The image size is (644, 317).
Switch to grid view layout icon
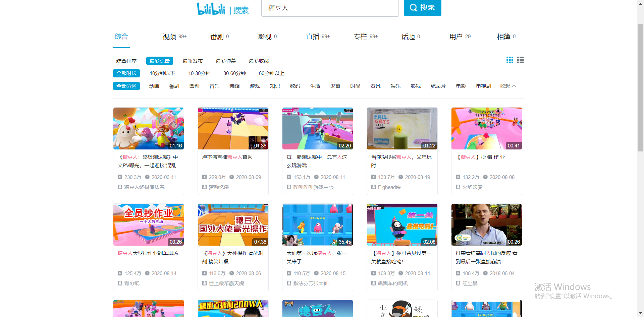click(510, 60)
